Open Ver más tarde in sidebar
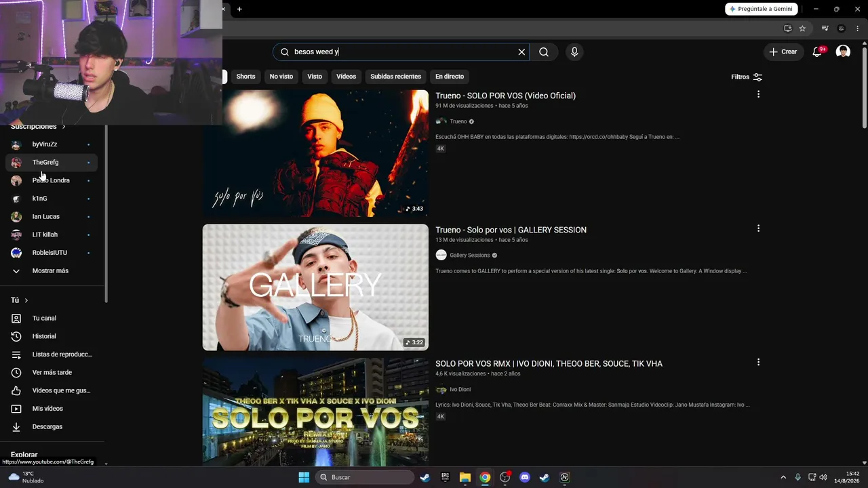The image size is (868, 488). (x=52, y=373)
